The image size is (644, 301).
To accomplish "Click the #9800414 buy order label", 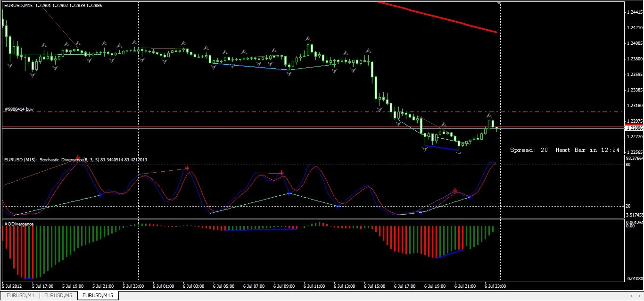I will pos(19,109).
